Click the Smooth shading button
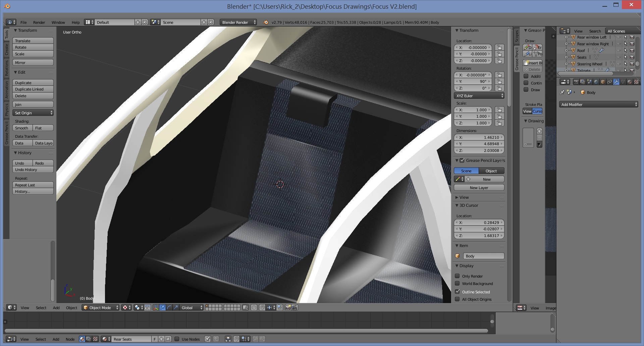The image size is (644, 346). click(22, 128)
